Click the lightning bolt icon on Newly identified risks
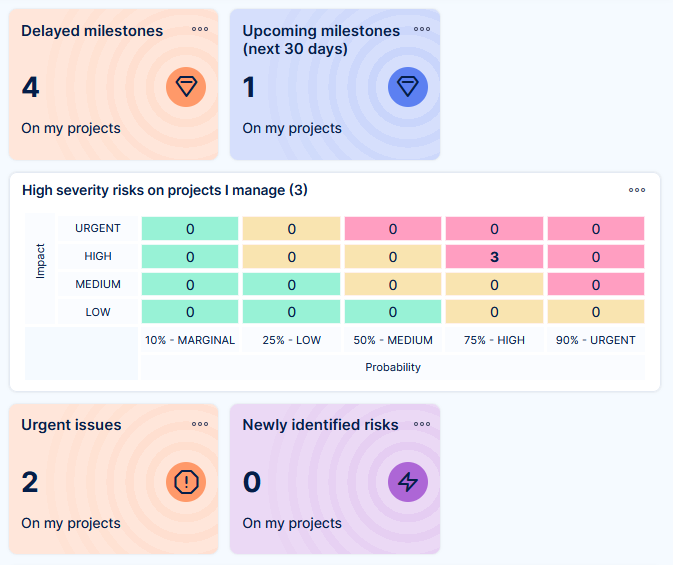673x565 pixels. coord(407,482)
